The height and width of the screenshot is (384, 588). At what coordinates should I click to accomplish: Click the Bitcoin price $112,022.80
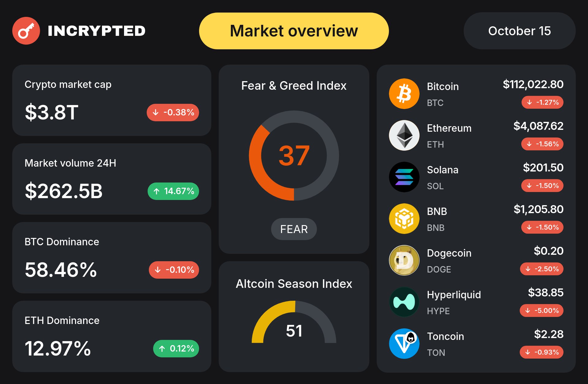(533, 84)
